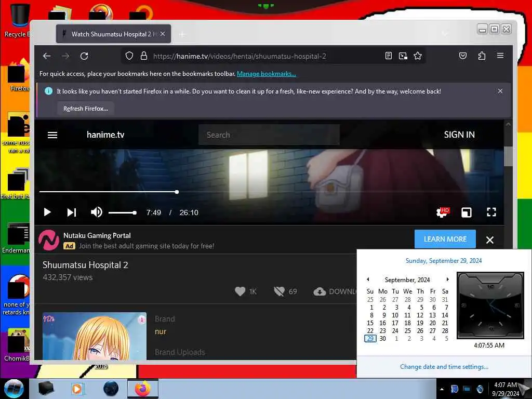Viewport: 532px width, 399px height.
Task: Like the video with the heart icon
Action: (240, 291)
